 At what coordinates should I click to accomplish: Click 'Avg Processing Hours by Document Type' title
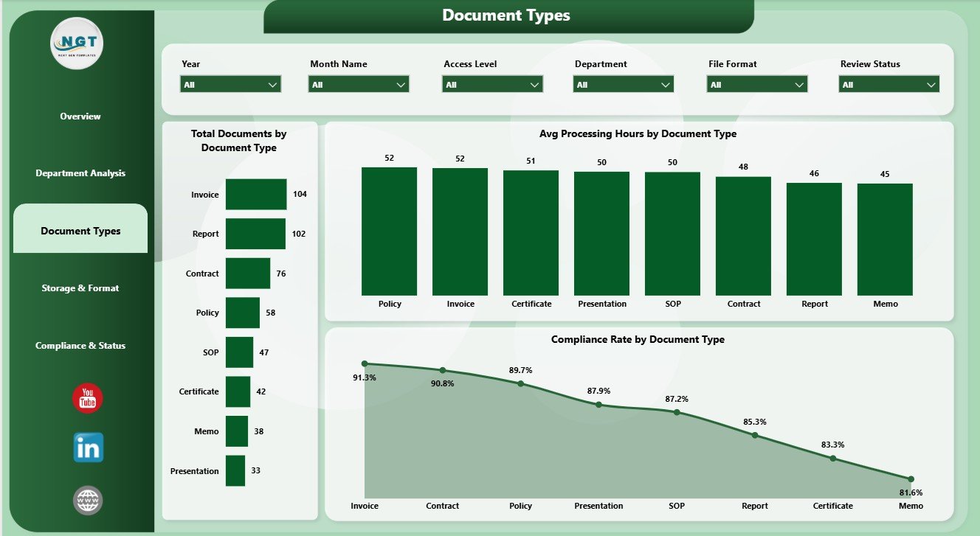638,134
